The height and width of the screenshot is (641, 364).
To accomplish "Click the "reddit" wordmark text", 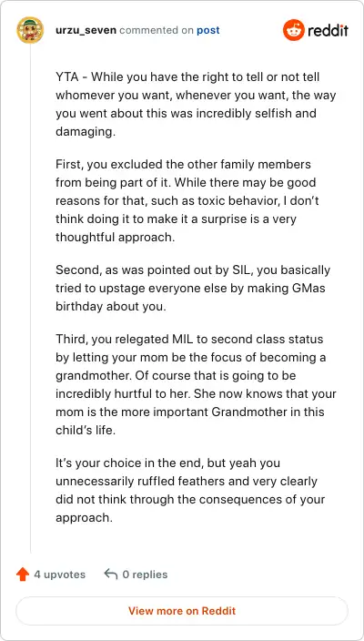I will click(x=328, y=30).
